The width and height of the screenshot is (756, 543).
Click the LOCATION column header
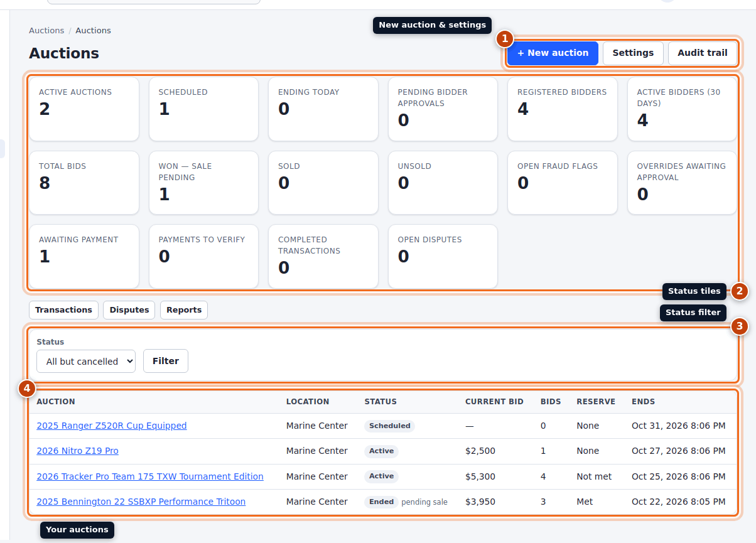[308, 402]
